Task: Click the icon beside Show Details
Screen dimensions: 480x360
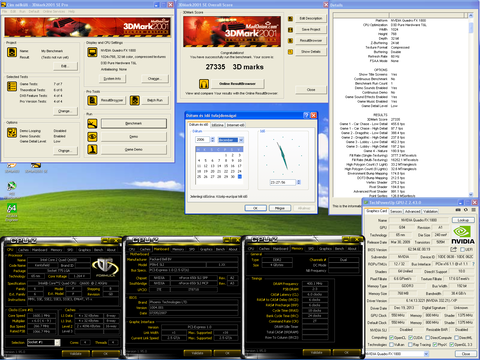Action: (290, 52)
